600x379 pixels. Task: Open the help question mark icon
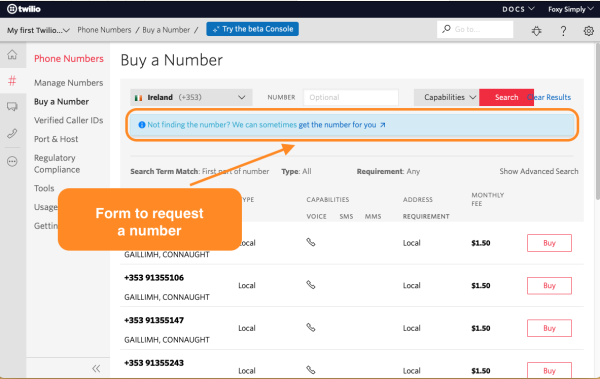pyautogui.click(x=563, y=31)
